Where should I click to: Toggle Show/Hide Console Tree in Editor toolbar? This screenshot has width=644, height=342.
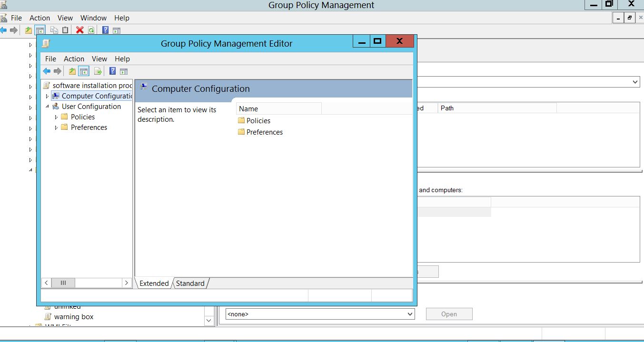click(84, 71)
